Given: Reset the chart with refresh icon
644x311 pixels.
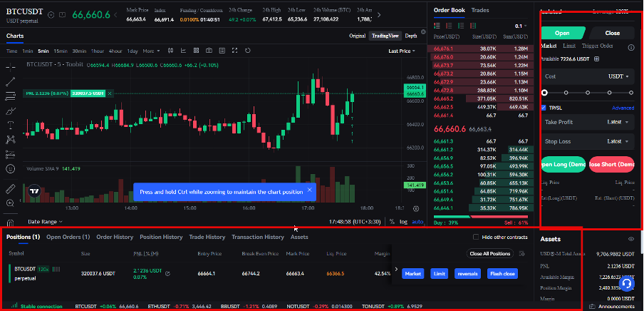Looking at the screenshot, I should (x=248, y=51).
